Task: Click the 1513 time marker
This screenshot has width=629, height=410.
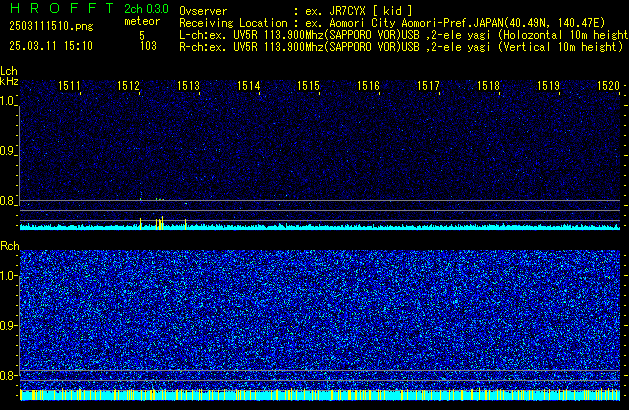Action: 189,86
